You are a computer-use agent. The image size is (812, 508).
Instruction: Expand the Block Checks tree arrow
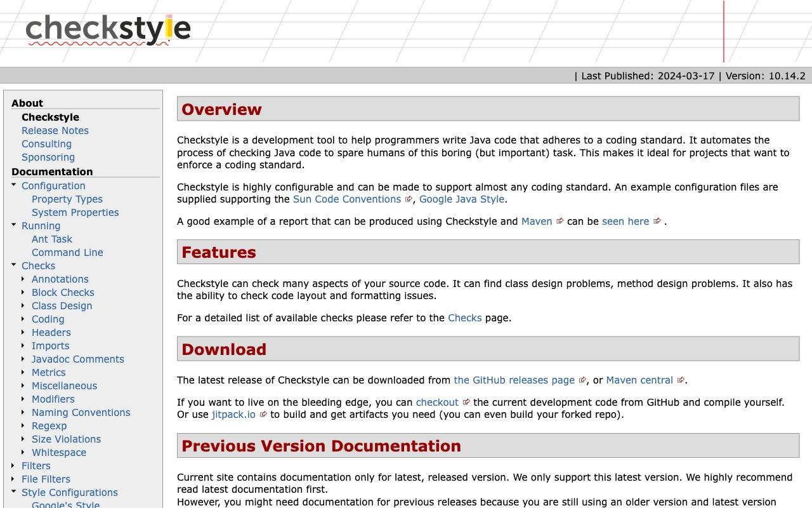(23, 292)
